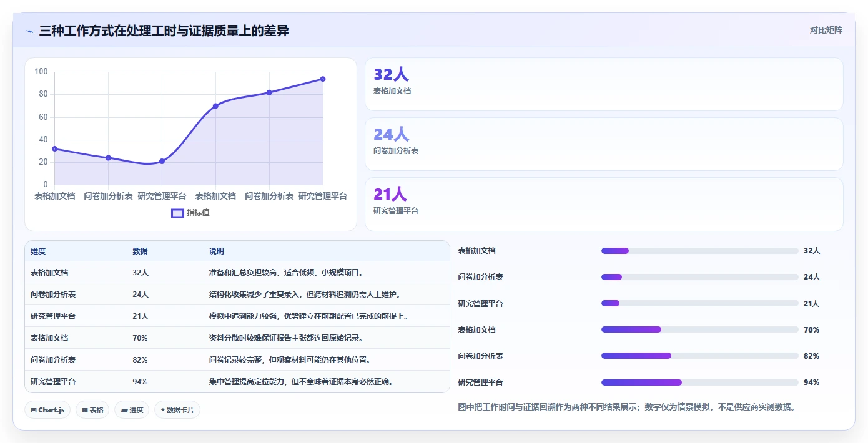Click the 对比矩阵 label in the header
Screen dimensions: 868x443
(826, 31)
